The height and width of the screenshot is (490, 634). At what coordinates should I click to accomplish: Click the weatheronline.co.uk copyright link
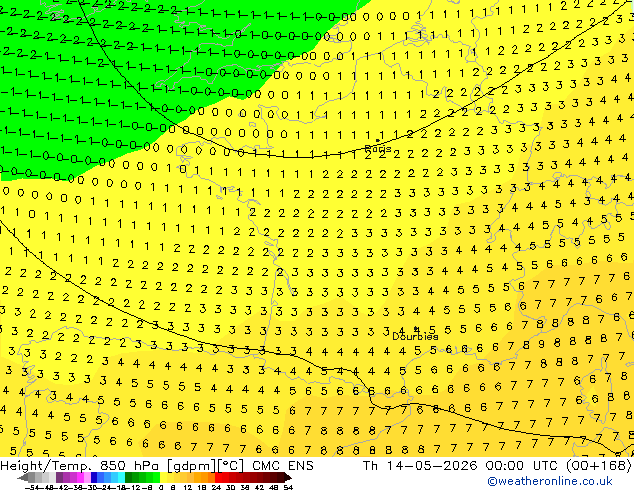pyautogui.click(x=550, y=481)
